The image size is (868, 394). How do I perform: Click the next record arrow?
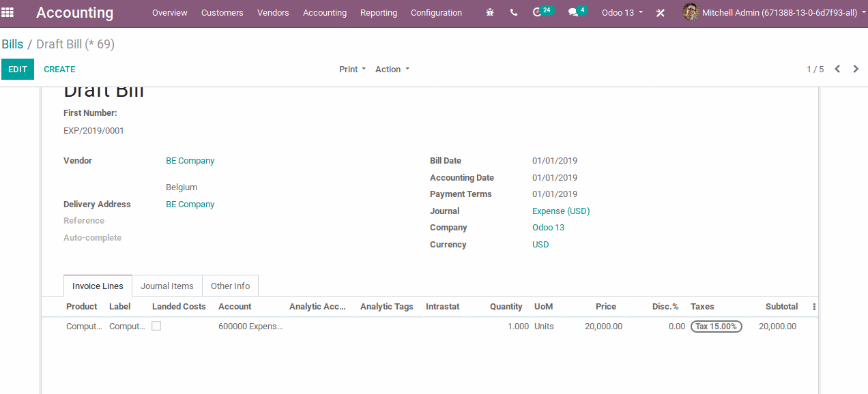click(855, 69)
